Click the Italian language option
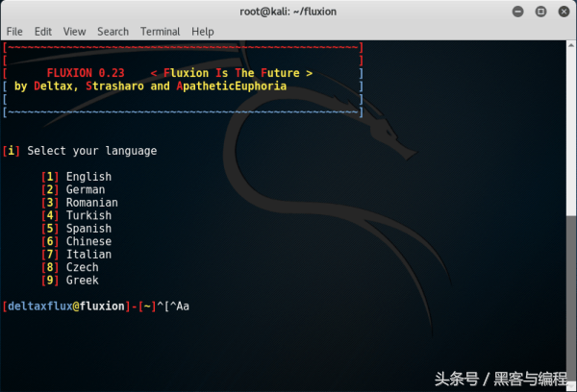The height and width of the screenshot is (392, 577). [x=77, y=255]
